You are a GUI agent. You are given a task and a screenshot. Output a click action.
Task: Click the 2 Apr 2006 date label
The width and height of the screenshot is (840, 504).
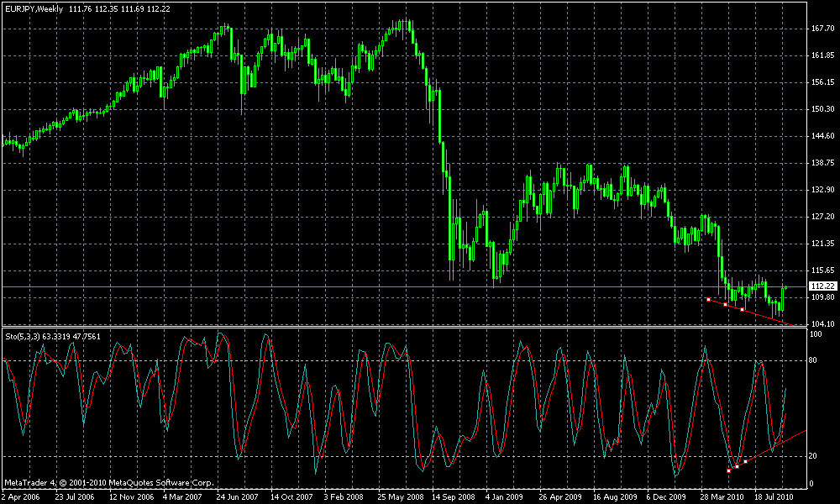[22, 496]
